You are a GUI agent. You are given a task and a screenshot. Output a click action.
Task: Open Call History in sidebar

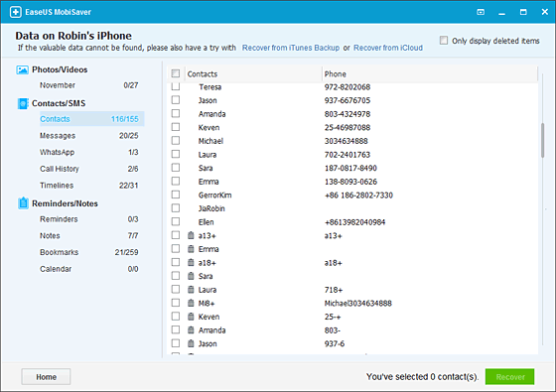coord(89,169)
